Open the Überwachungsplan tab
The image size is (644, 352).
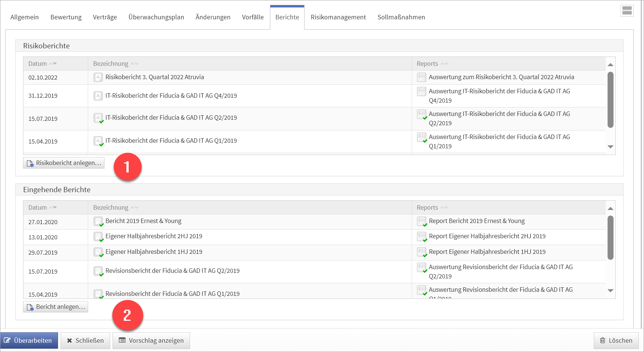(156, 17)
